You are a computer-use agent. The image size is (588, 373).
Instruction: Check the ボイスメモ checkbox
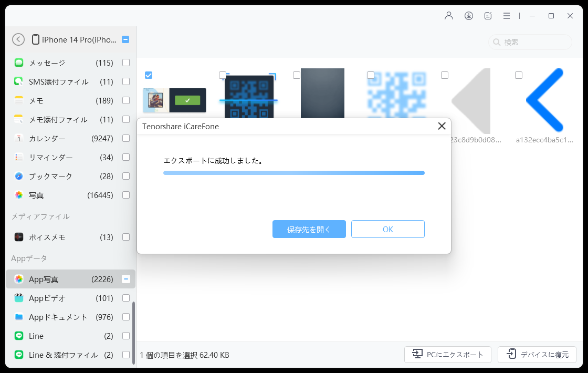click(126, 237)
